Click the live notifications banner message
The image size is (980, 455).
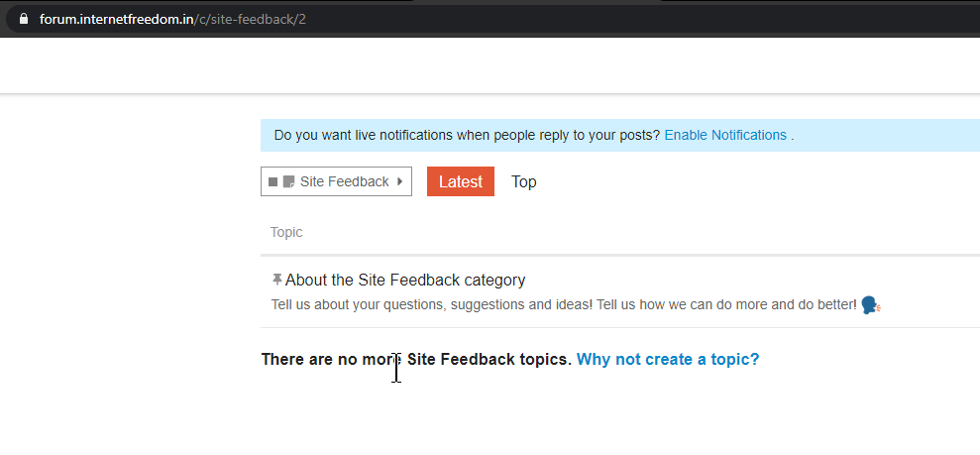pos(467,135)
